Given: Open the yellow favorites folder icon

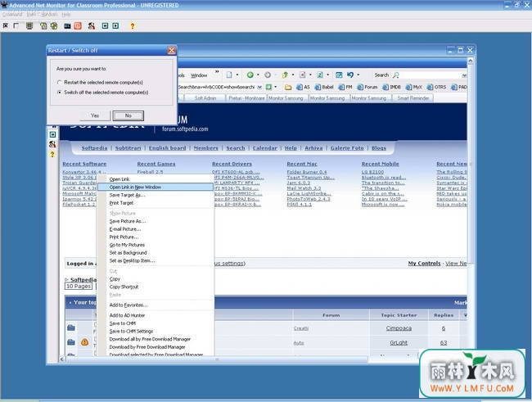Looking at the screenshot, I should click(x=288, y=88).
